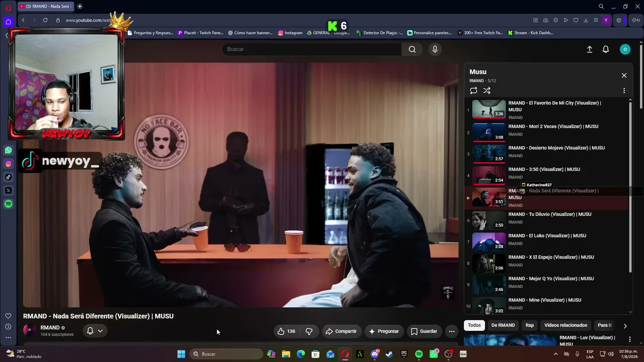Select the Rap filter chip
Image resolution: width=644 pixels, height=362 pixels.
click(530, 325)
